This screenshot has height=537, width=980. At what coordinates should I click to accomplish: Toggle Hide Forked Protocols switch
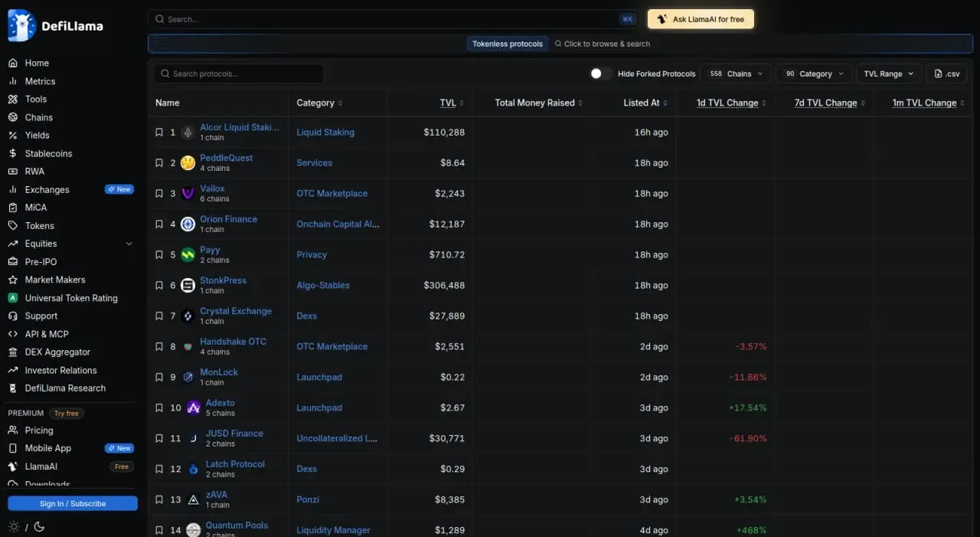pos(601,74)
